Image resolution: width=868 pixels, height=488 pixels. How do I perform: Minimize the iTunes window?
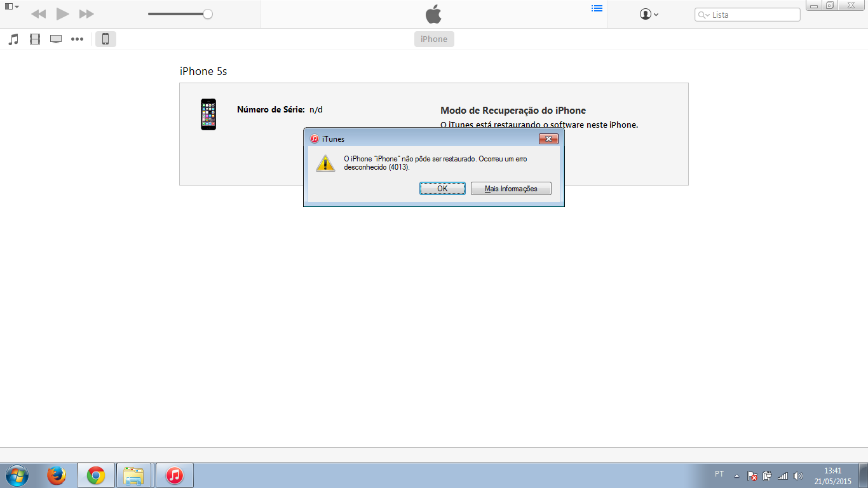(x=814, y=6)
